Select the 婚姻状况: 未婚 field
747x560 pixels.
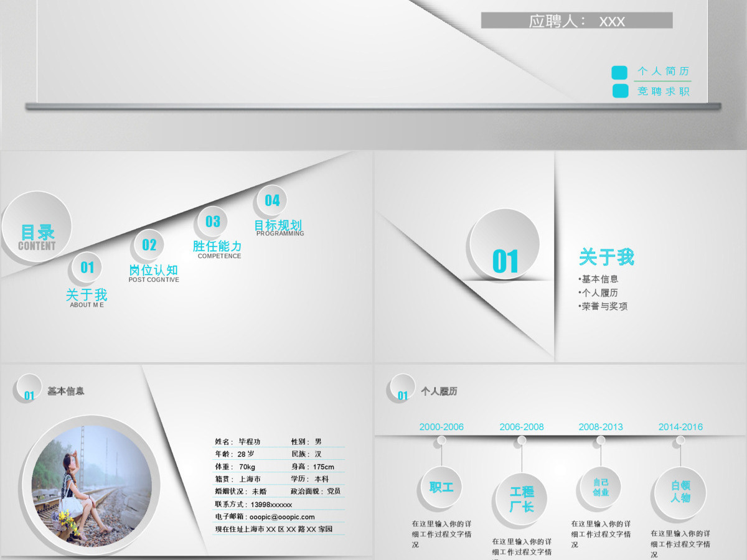pyautogui.click(x=241, y=492)
